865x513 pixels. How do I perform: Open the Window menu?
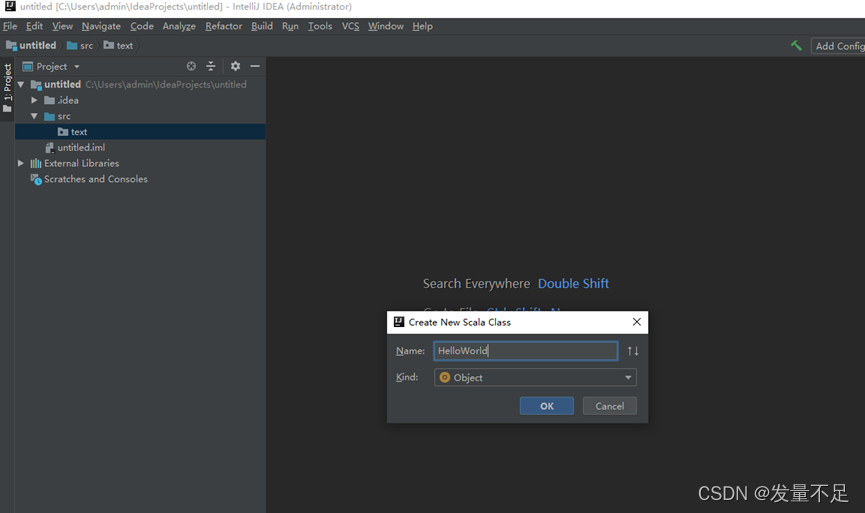[x=386, y=26]
